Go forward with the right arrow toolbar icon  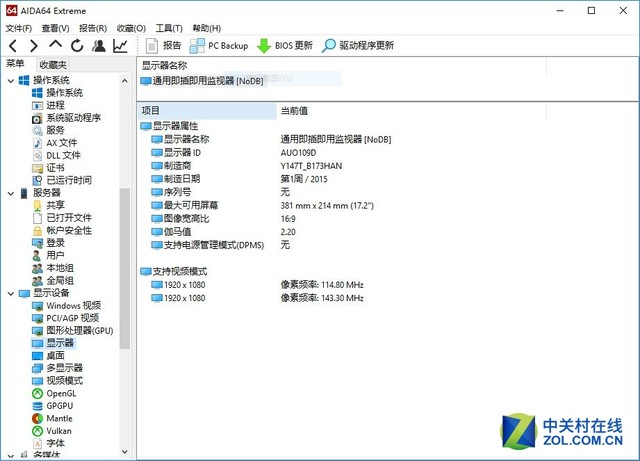coord(34,46)
